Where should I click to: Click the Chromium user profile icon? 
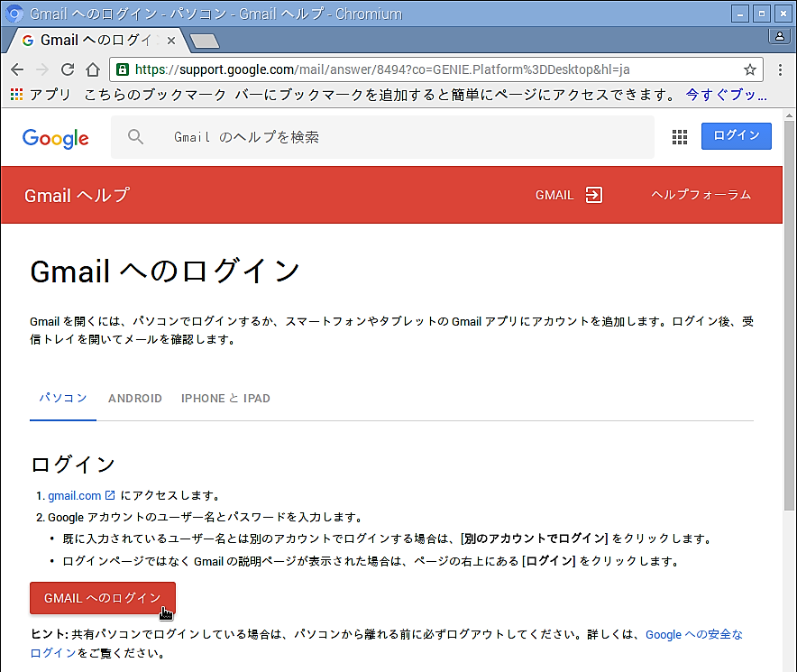[779, 36]
